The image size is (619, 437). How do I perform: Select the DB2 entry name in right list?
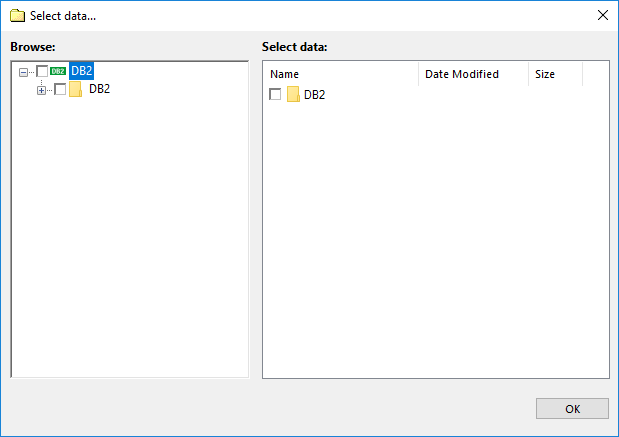315,95
